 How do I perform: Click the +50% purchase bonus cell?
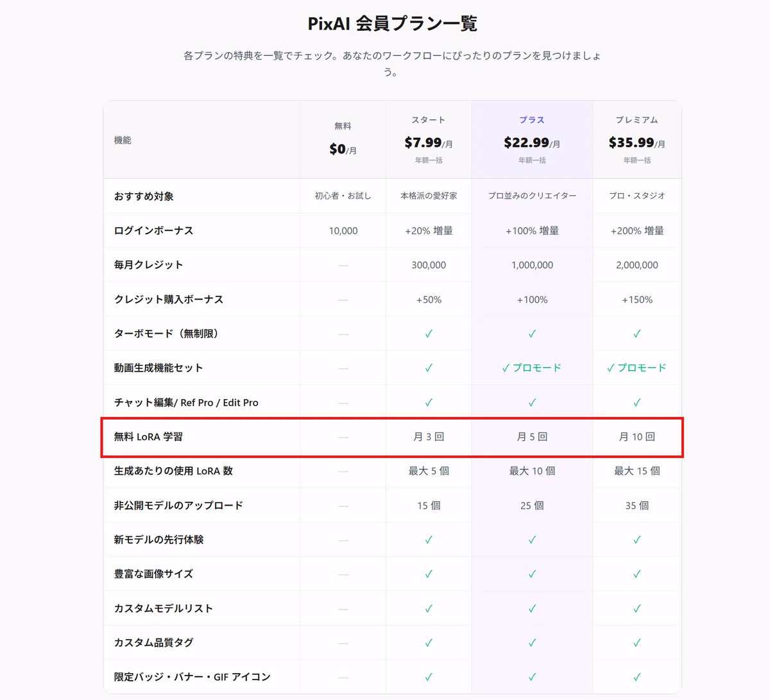[x=429, y=300]
